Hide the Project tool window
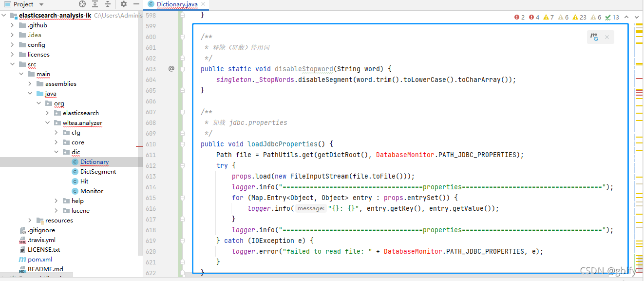Screen dimensions: 644x281 pos(135,4)
